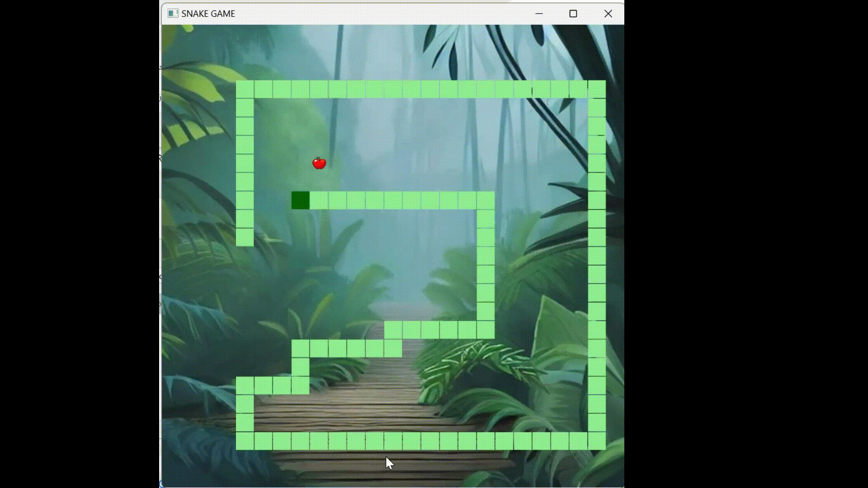Click the middle of the snake's right column
Screen dimensions: 868x488
pyautogui.click(x=597, y=265)
